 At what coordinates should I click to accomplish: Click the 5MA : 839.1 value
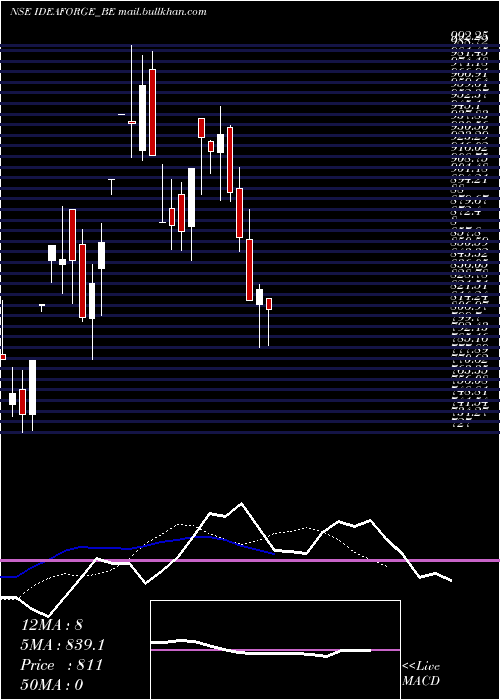62,645
